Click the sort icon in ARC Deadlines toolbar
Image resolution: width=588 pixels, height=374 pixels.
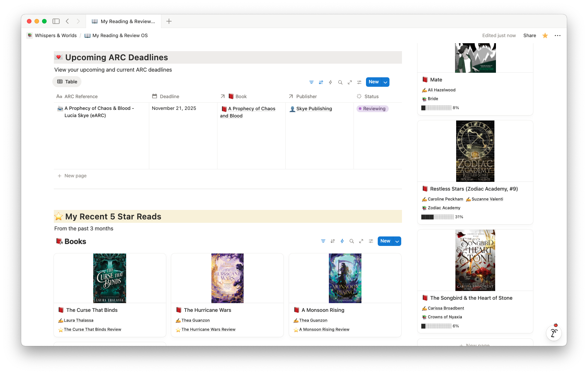pyautogui.click(x=321, y=82)
